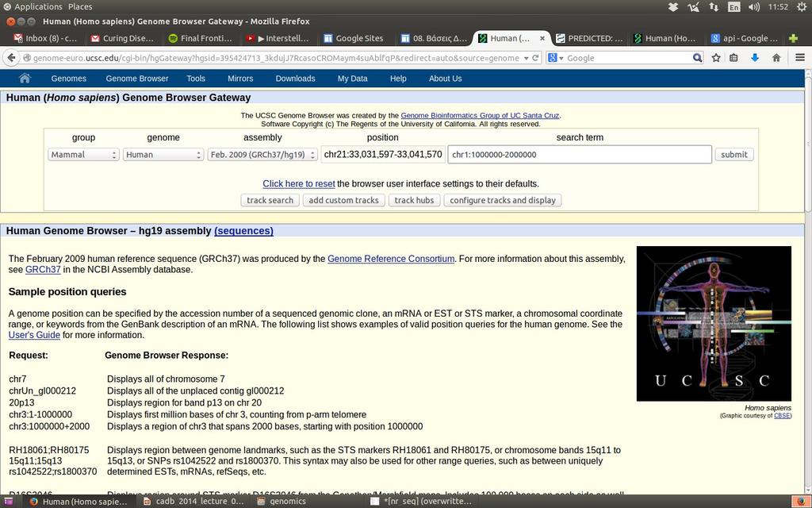The image size is (812, 508).
Task: Switch to *[nr_seq] window in taskbar
Action: point(421,502)
